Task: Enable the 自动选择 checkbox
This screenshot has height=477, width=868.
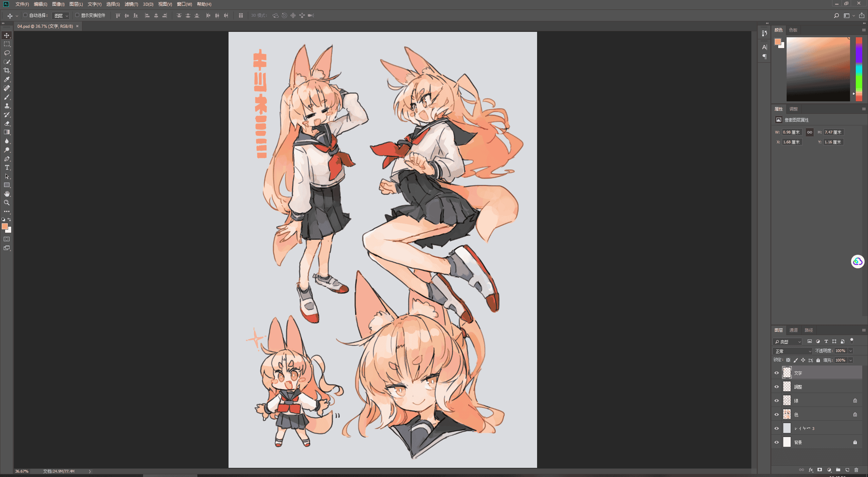Action: point(25,15)
